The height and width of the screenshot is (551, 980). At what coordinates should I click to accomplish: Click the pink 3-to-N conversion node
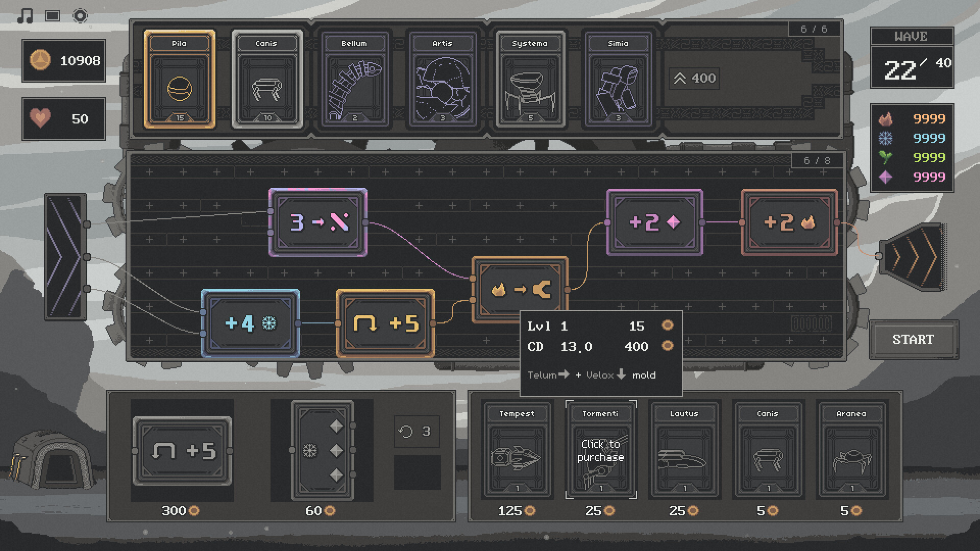(x=317, y=222)
